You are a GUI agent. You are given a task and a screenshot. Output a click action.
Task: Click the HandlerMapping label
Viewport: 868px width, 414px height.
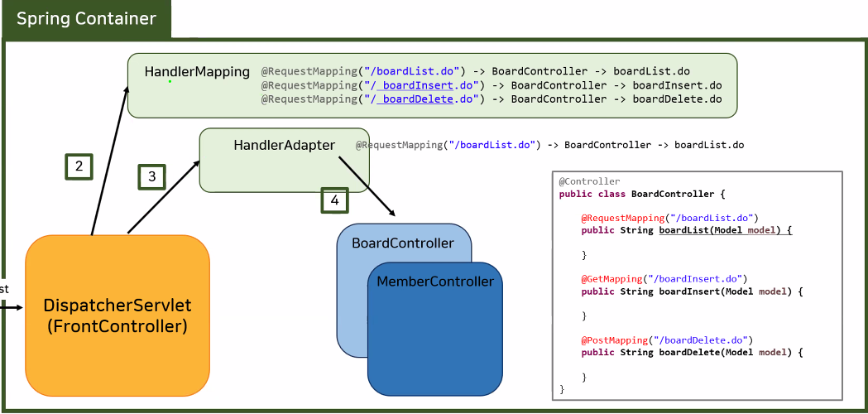(x=197, y=72)
